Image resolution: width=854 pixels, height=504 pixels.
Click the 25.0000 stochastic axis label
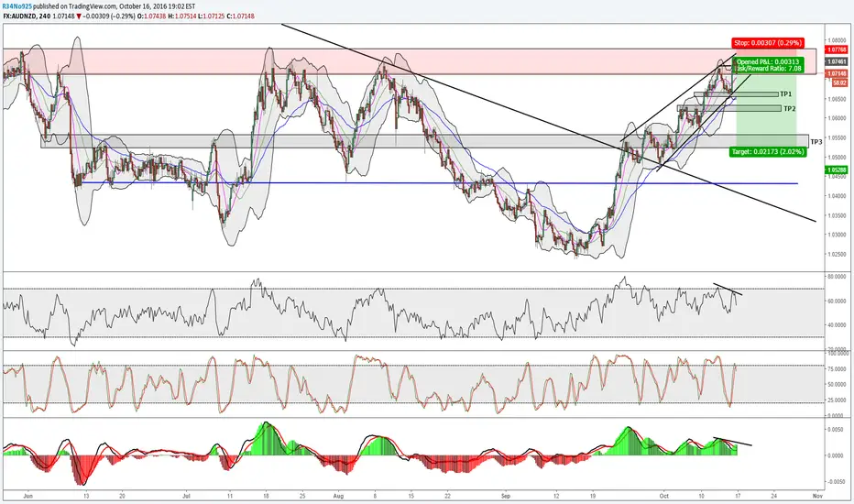[x=838, y=400]
